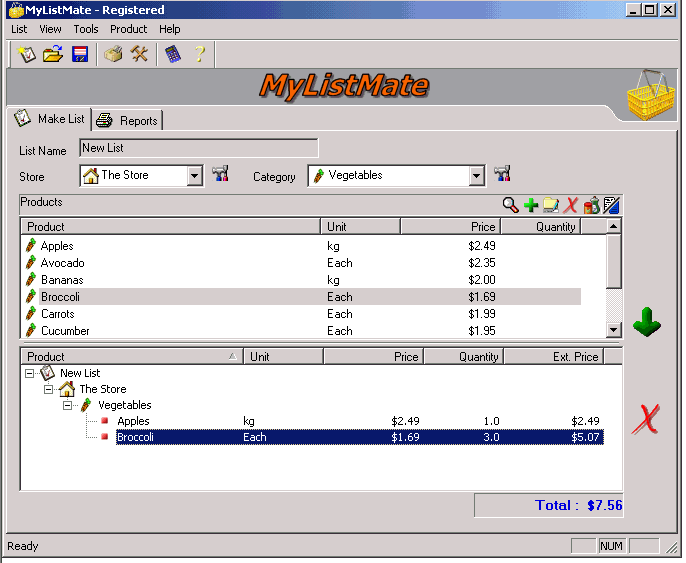Image resolution: width=686 pixels, height=563 pixels.
Task: Click the products list scroll up arrow
Action: point(614,227)
